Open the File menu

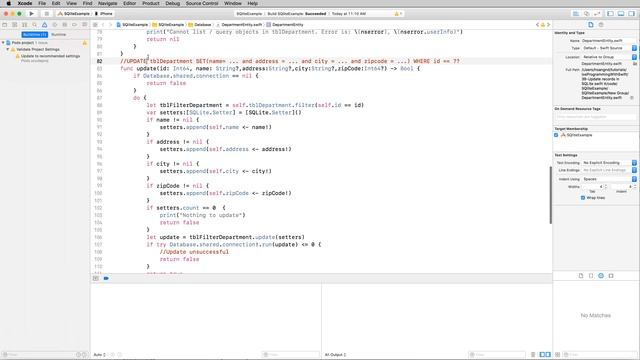[x=42, y=3]
